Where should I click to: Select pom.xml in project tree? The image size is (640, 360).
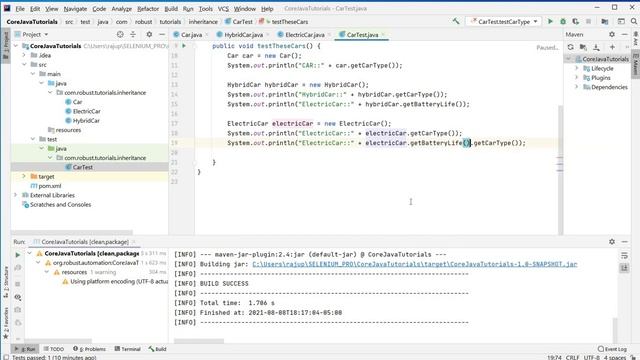[x=49, y=186]
